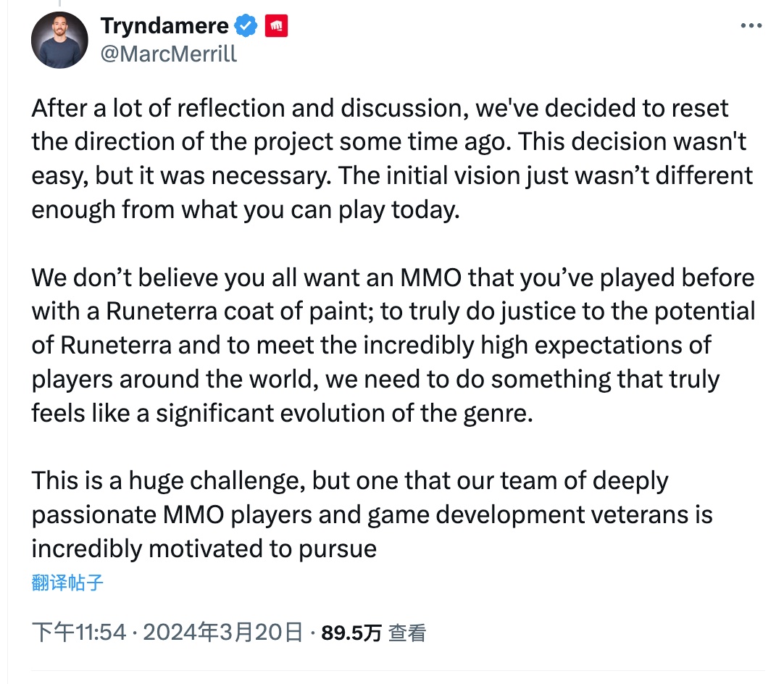
Task: Click the 89.5万 view count number
Action: coord(351,633)
